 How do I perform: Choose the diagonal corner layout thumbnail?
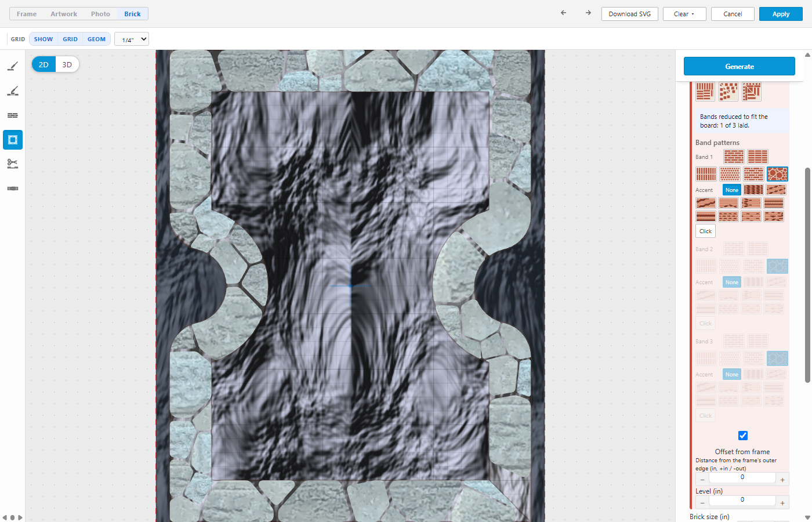coord(752,92)
